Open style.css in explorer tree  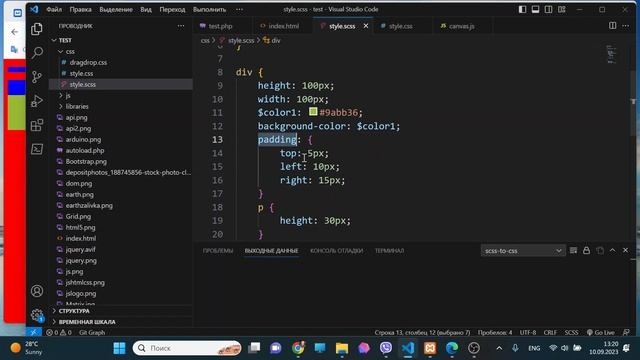(81, 73)
